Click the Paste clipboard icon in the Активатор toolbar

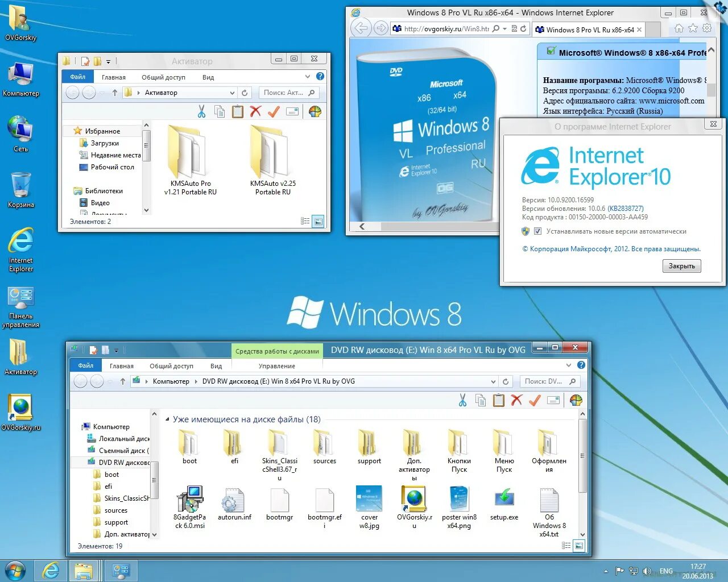pos(238,111)
